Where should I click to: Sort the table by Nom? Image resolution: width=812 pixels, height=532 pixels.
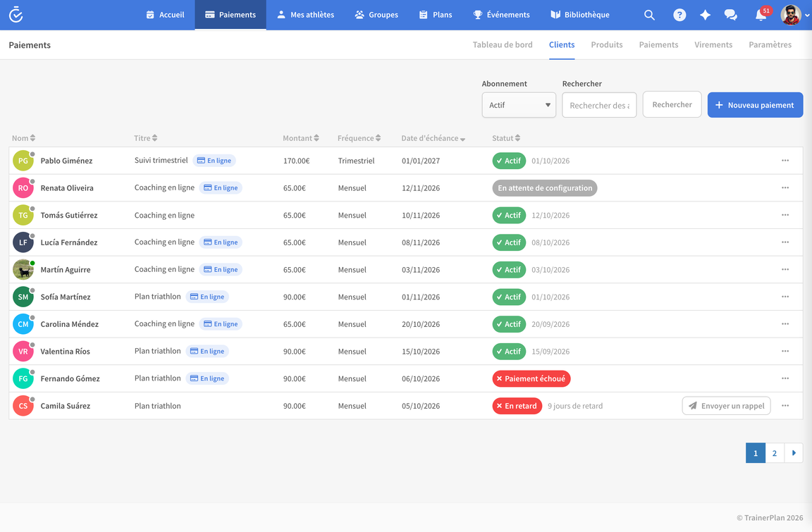tap(23, 138)
